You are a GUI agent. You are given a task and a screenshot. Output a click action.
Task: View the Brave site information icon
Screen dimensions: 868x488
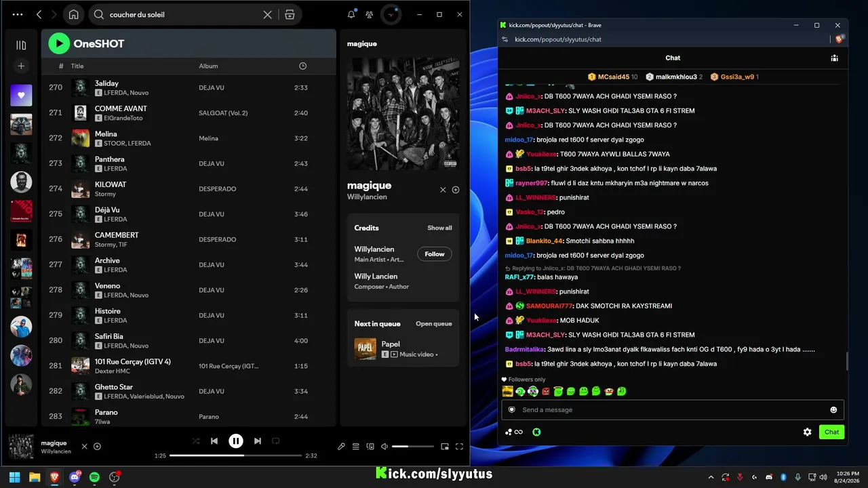tap(505, 39)
